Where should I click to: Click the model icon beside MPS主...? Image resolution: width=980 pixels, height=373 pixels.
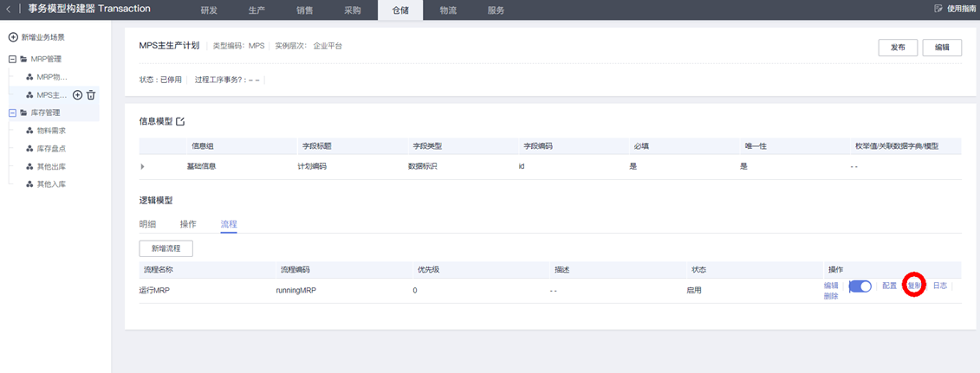click(29, 95)
